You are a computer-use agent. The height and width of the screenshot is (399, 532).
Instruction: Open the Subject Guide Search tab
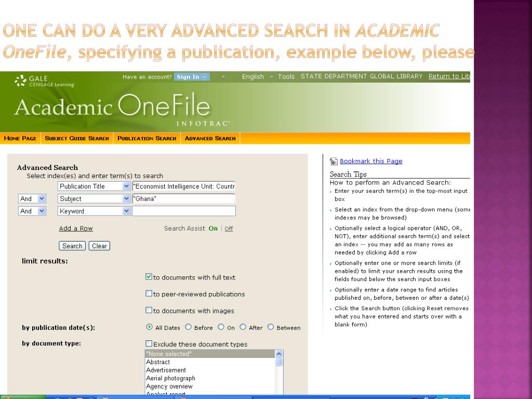pos(77,138)
